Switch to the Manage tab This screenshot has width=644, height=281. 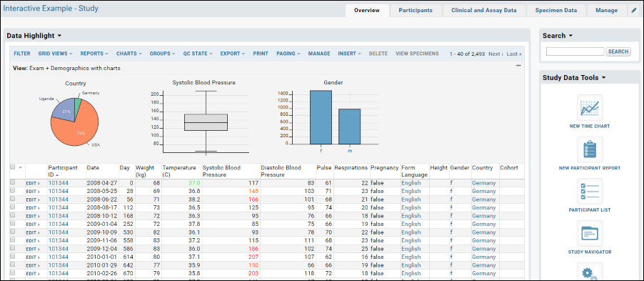(x=607, y=10)
